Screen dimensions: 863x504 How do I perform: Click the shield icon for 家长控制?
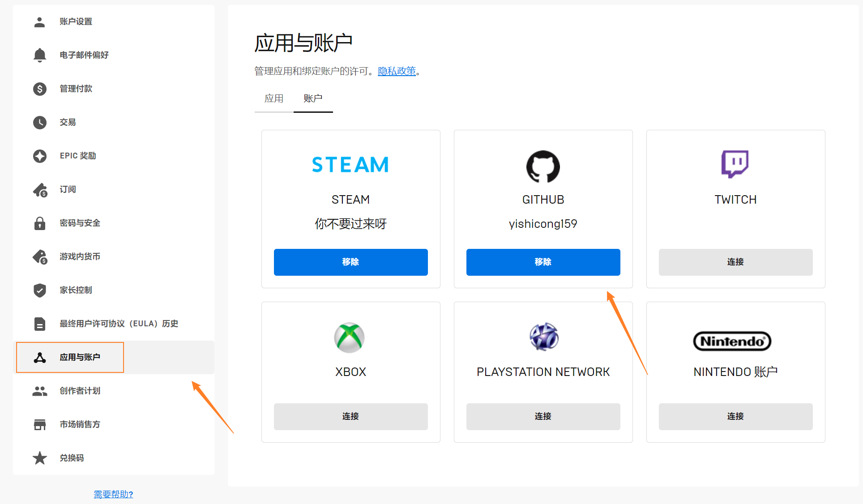coord(39,290)
